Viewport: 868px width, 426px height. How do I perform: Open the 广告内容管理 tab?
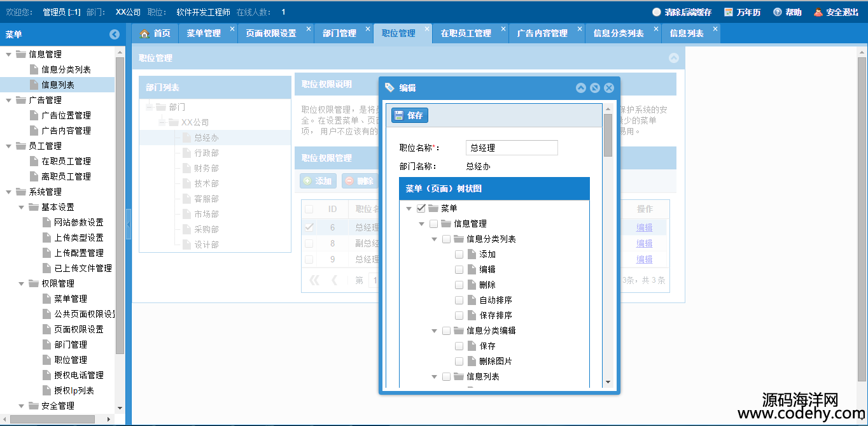(542, 33)
